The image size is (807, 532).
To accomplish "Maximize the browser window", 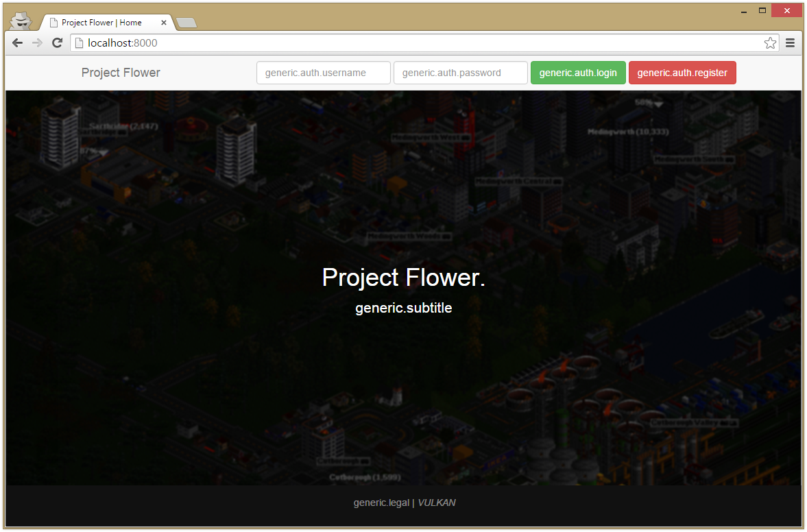I will pyautogui.click(x=762, y=10).
